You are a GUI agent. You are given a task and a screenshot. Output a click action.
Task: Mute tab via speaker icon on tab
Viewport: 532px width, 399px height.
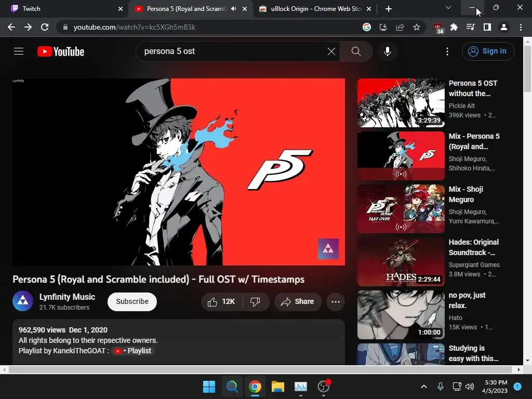[x=233, y=9]
